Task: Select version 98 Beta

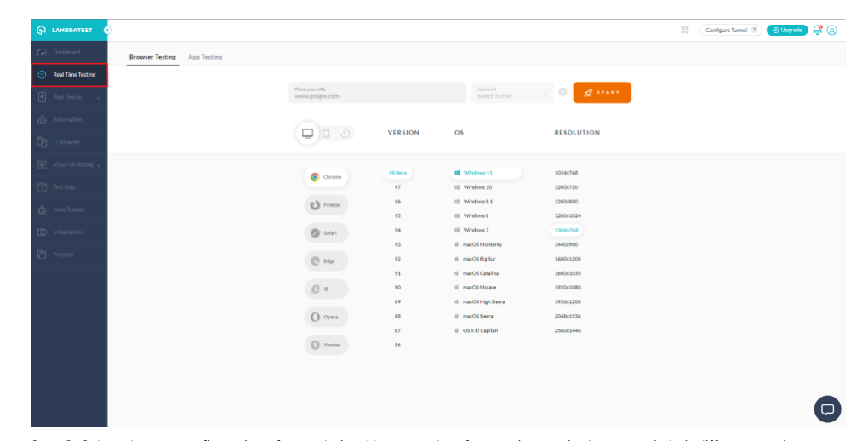Action: [397, 173]
